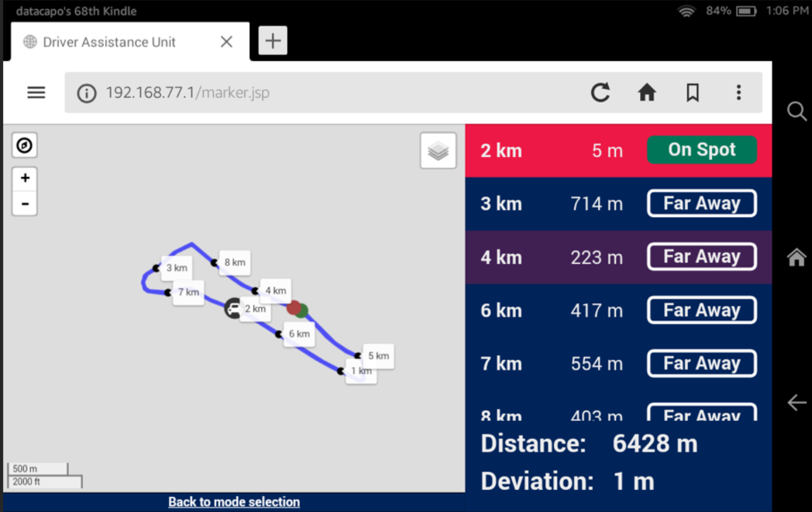Bookmark this page

(x=693, y=93)
